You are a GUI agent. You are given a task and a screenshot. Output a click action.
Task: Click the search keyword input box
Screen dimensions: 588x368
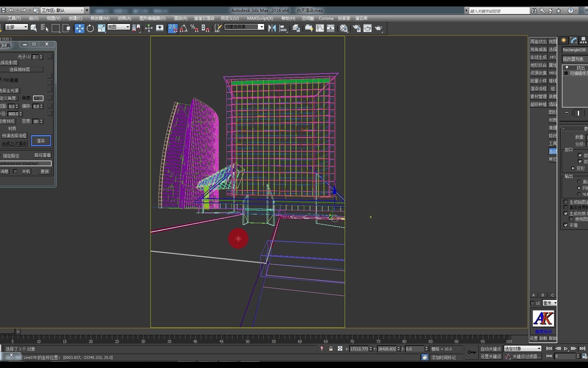(x=499, y=11)
